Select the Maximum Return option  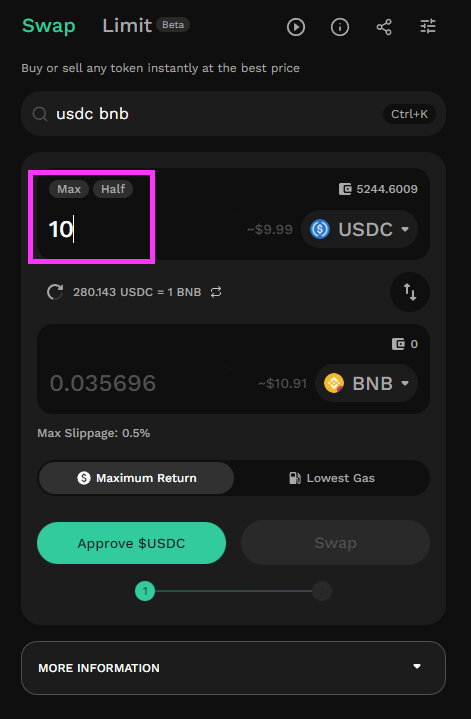136,478
